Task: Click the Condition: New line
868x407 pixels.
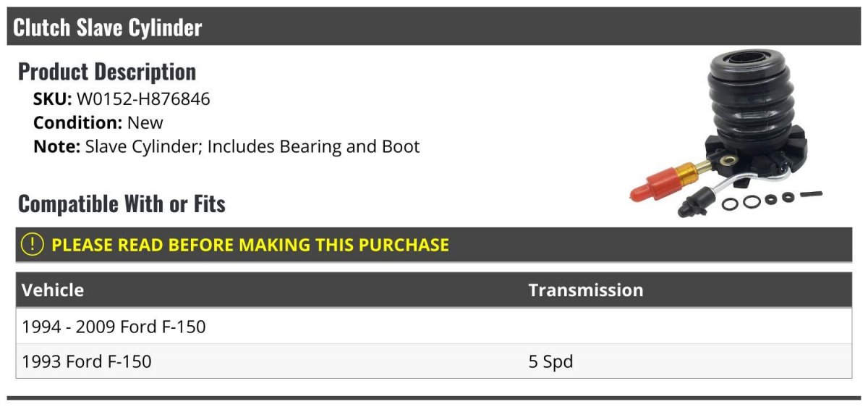Action: [98, 122]
